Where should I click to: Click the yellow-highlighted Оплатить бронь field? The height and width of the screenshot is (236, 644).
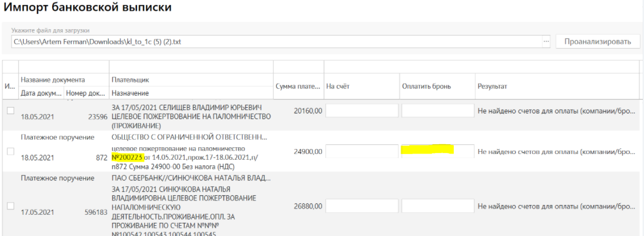click(x=437, y=151)
